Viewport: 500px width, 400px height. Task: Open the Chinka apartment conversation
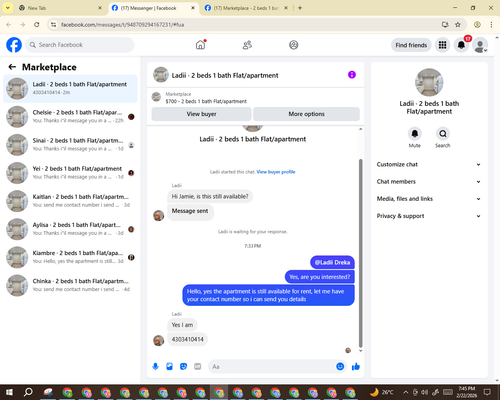70,285
